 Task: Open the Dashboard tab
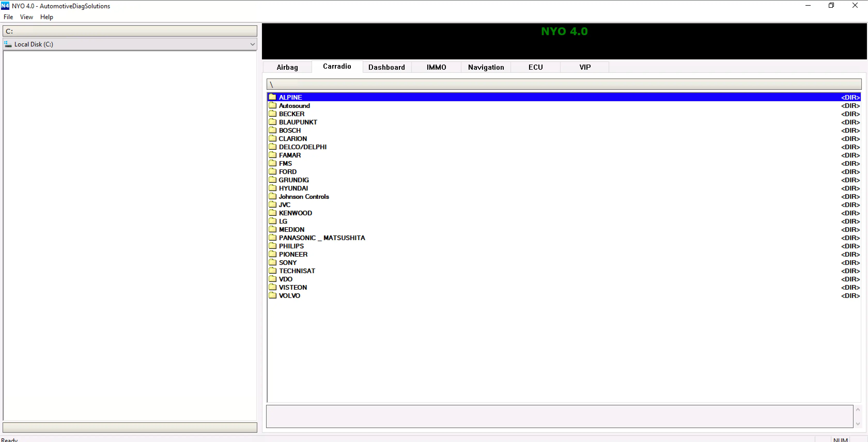click(x=386, y=67)
